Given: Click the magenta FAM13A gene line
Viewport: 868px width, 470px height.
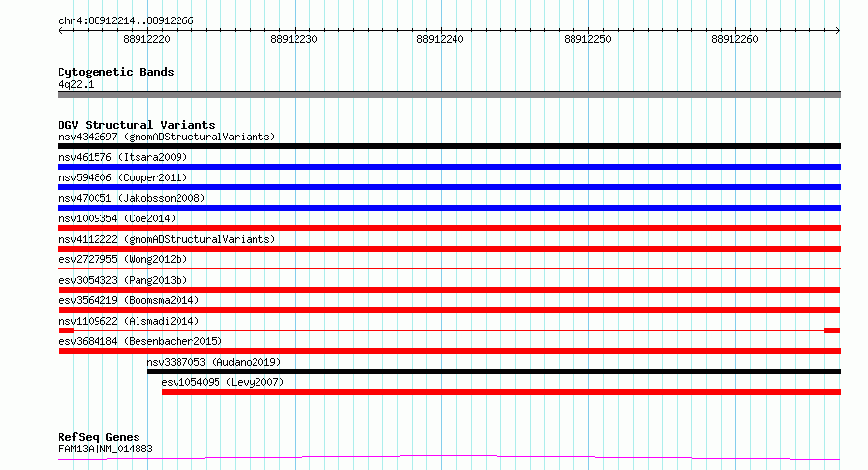Looking at the screenshot, I should tap(449, 458).
